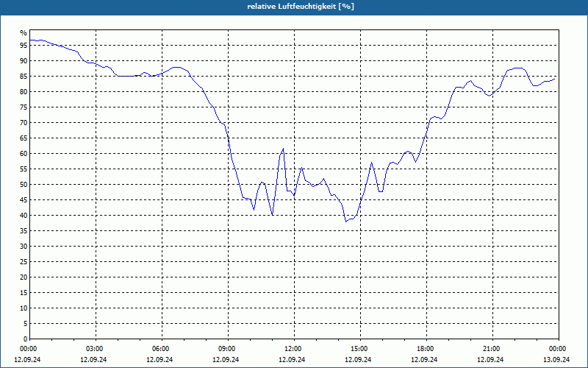Click the y-axis label '75'
Viewport: 588px width, 368px height.
24,107
